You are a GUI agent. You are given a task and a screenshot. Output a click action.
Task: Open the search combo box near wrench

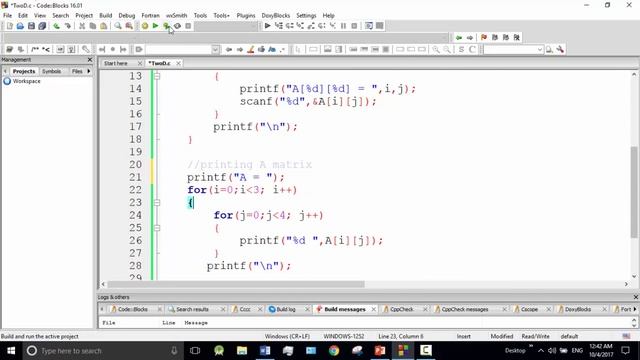513,49
